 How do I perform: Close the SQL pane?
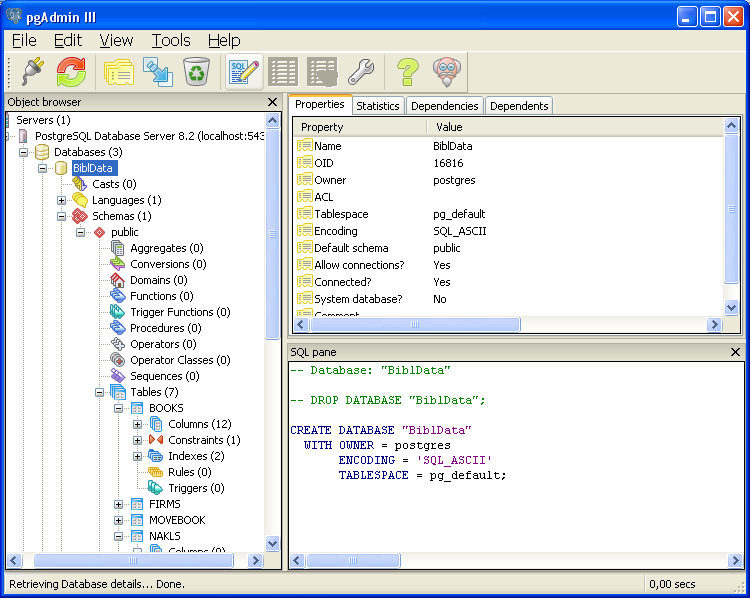(x=735, y=352)
